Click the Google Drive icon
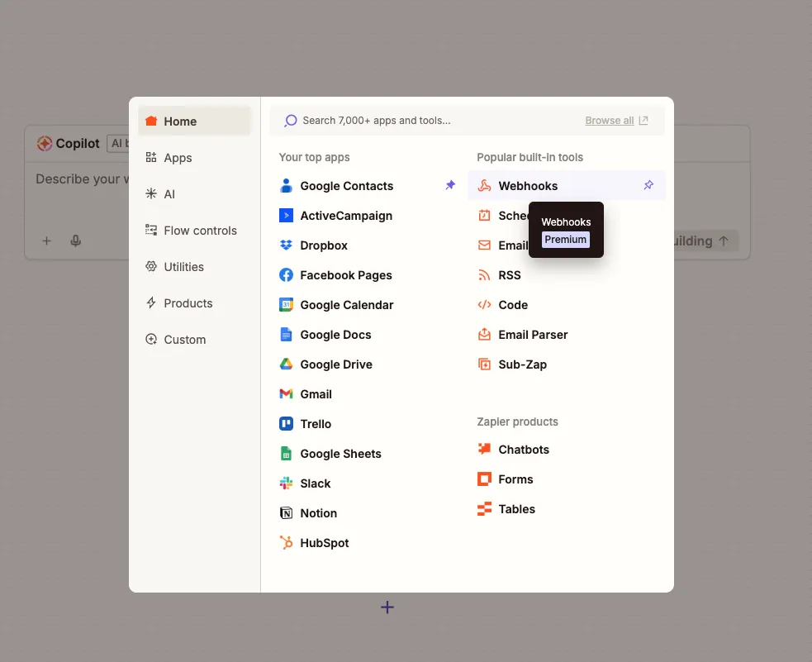 tap(286, 364)
